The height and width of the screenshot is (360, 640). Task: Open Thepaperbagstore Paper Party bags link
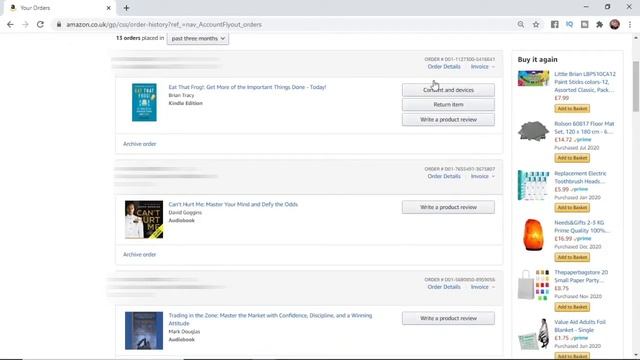[x=581, y=276]
